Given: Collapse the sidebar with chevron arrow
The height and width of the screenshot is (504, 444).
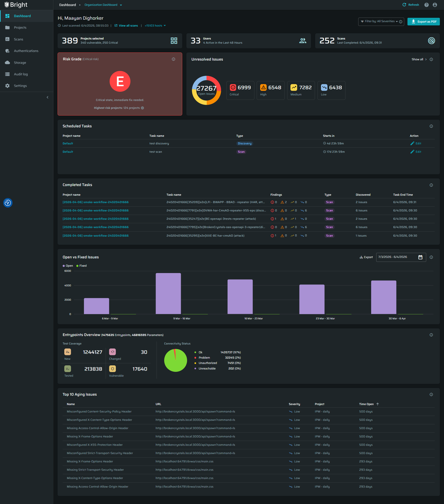Looking at the screenshot, I should click(47, 97).
